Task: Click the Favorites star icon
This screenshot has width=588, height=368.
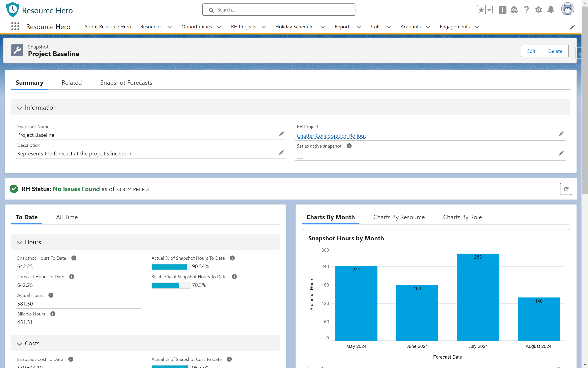Action: [x=481, y=10]
